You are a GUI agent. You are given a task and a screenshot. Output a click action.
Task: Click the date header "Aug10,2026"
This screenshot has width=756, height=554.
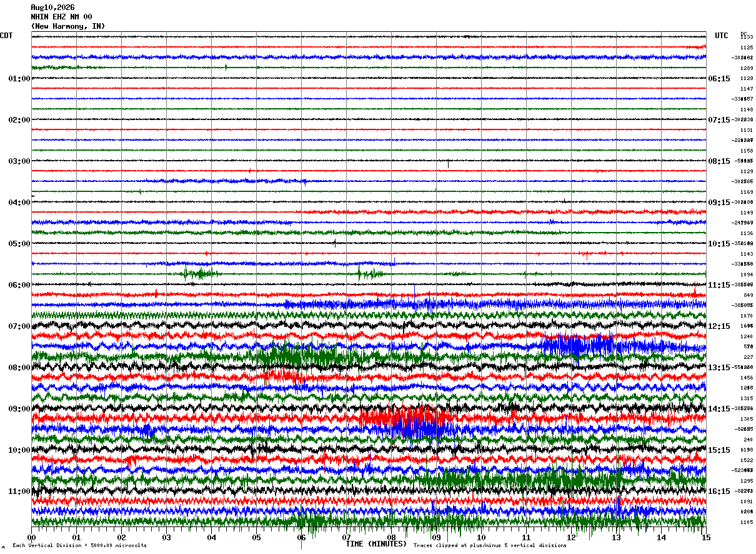pyautogui.click(x=52, y=8)
